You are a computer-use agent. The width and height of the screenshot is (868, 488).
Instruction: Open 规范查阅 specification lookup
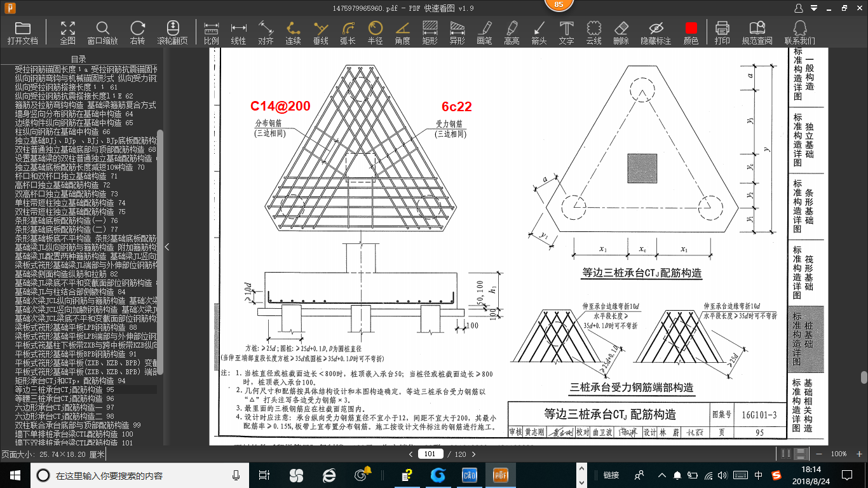[757, 32]
